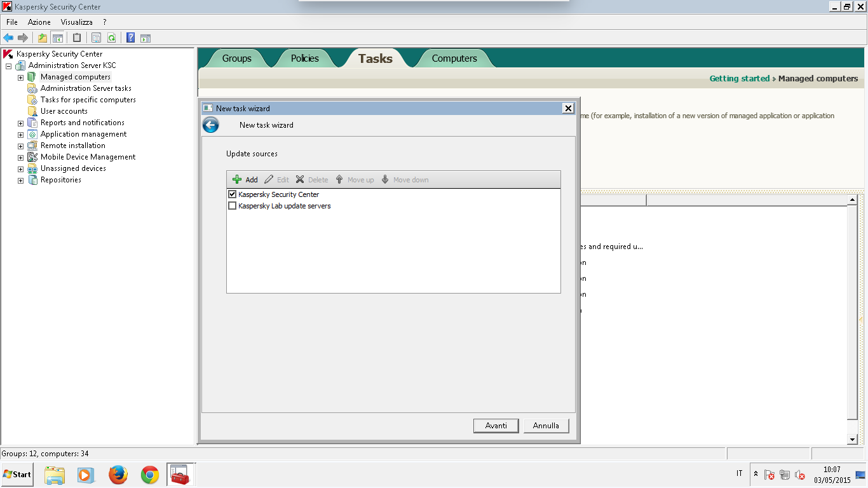Expand the Unassigned devices node
Image resolution: width=868 pixels, height=488 pixels.
[20, 169]
